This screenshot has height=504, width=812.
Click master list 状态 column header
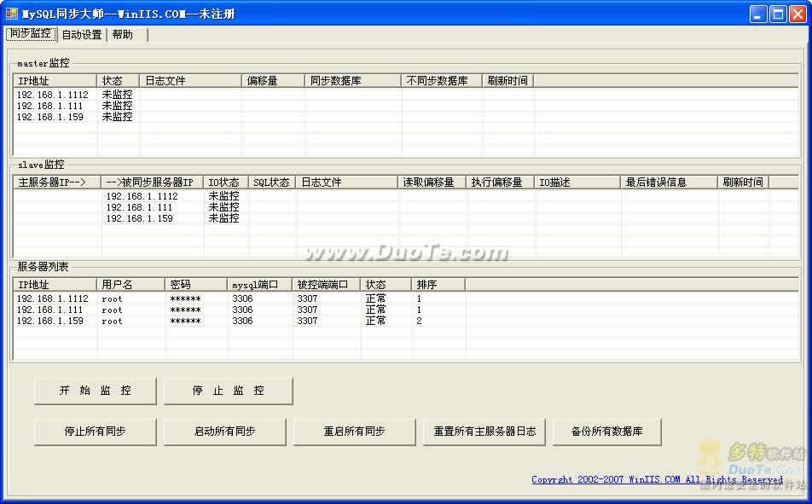[118, 81]
